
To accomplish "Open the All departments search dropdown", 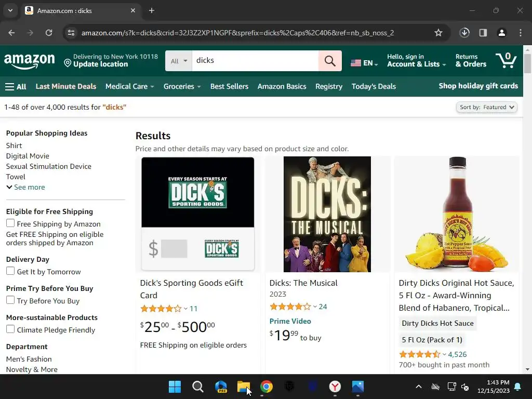I will (179, 61).
